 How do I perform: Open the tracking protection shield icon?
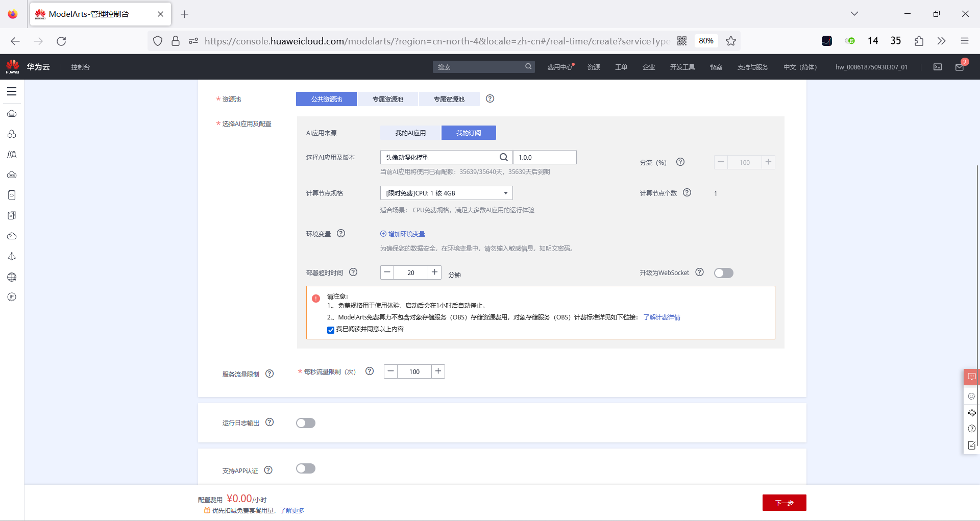coord(158,41)
